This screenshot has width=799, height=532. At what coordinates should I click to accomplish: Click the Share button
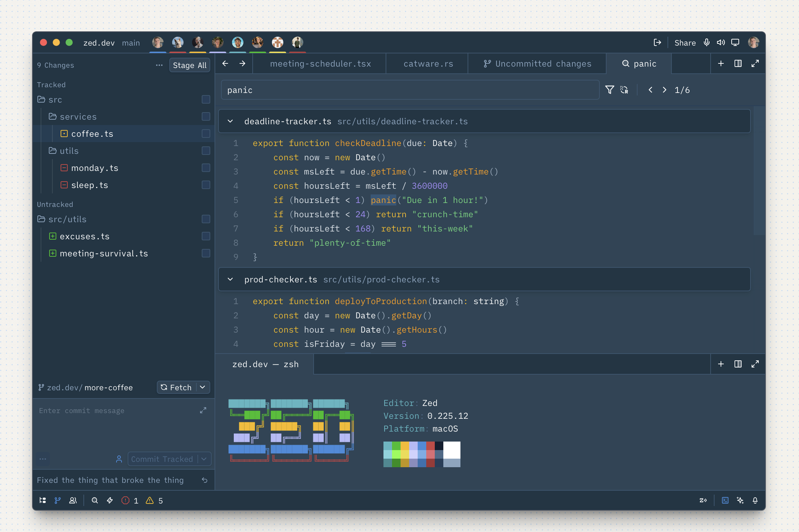(x=685, y=43)
